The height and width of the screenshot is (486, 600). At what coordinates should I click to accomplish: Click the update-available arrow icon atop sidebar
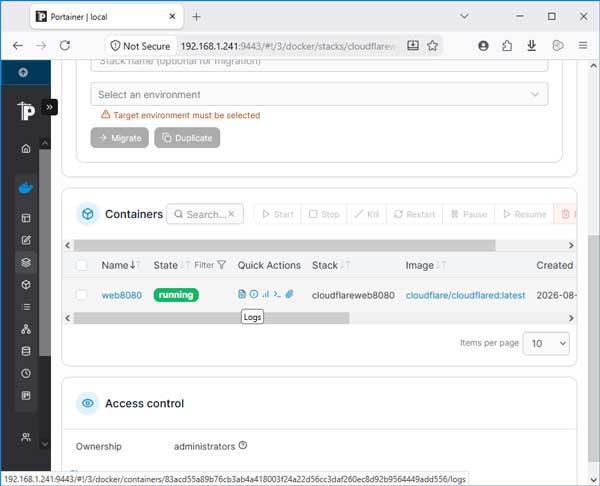pyautogui.click(x=23, y=72)
